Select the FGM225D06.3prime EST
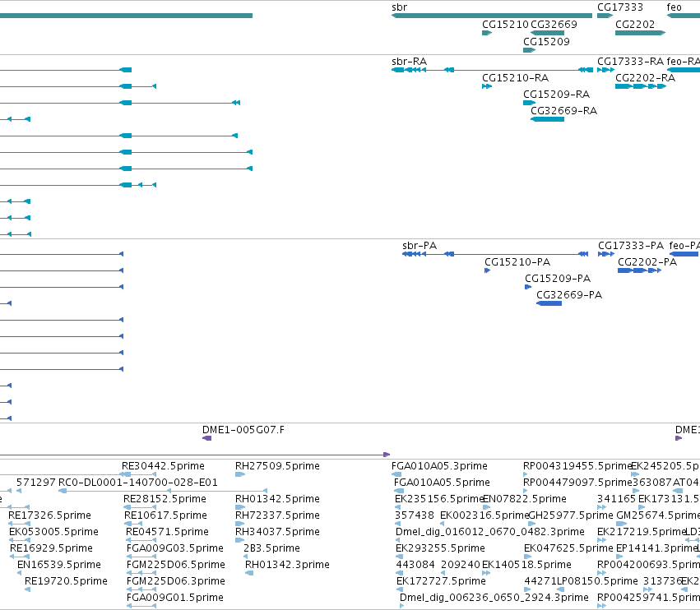The image size is (700, 610). (141, 590)
